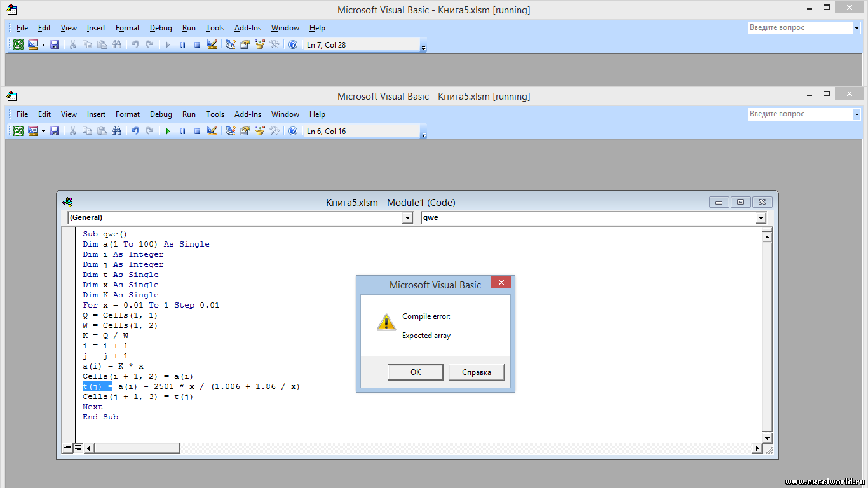The height and width of the screenshot is (488, 868).
Task: Open Object Browser icon in lower toolbar
Action: [259, 132]
